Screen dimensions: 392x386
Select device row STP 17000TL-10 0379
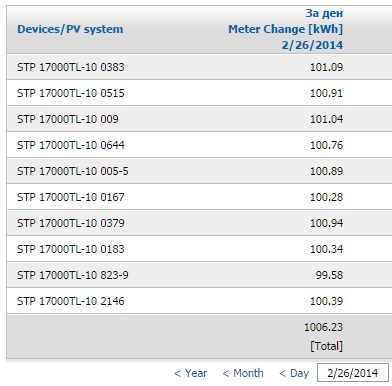(199, 223)
